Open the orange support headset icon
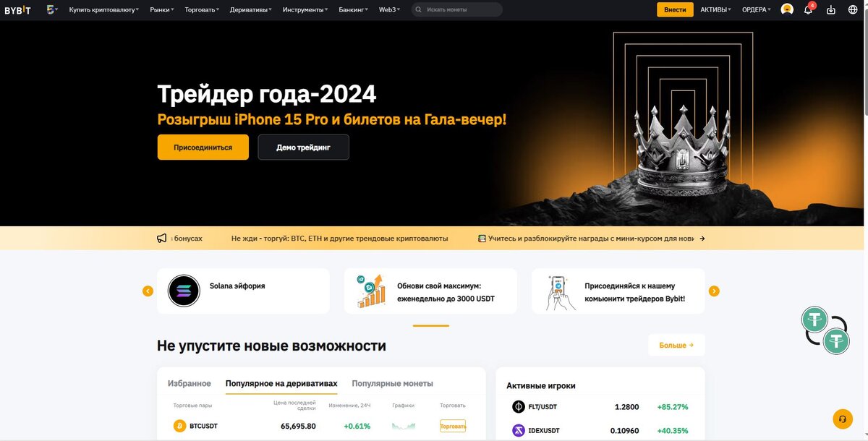 pyautogui.click(x=842, y=419)
